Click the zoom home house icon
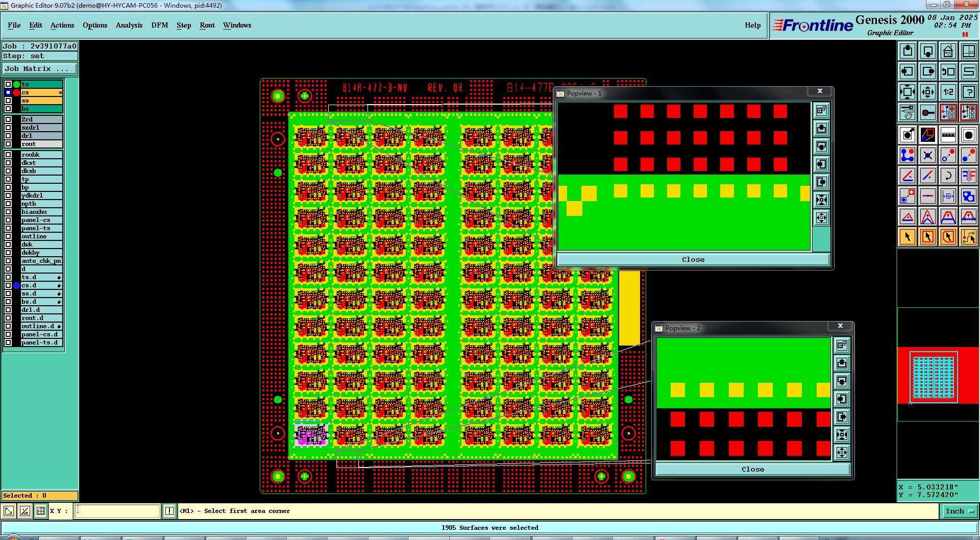The width and height of the screenshot is (980, 540). click(948, 51)
